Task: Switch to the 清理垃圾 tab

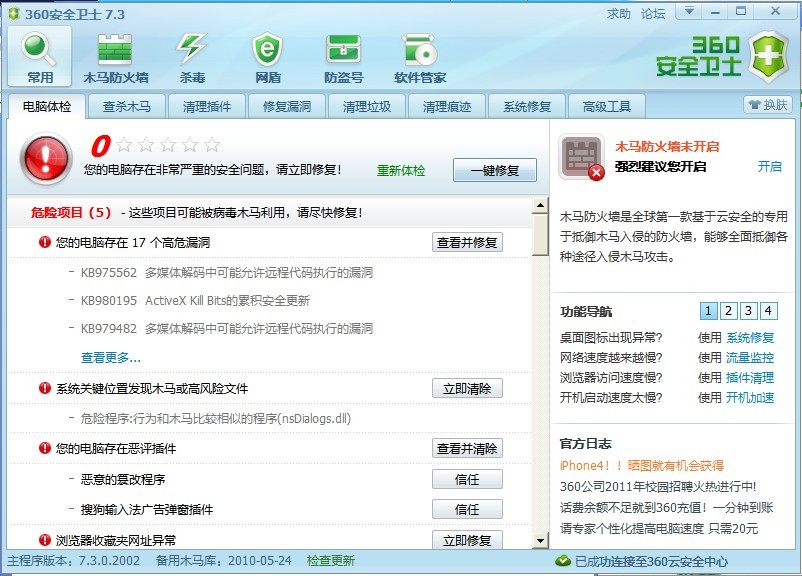Action: (x=367, y=106)
